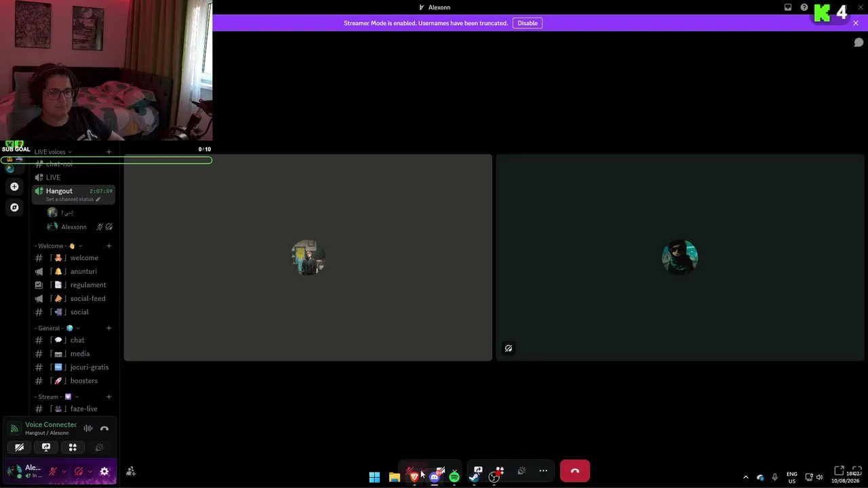Disconnect using the voice panel hang-up icon
The height and width of the screenshot is (488, 868).
point(104,428)
